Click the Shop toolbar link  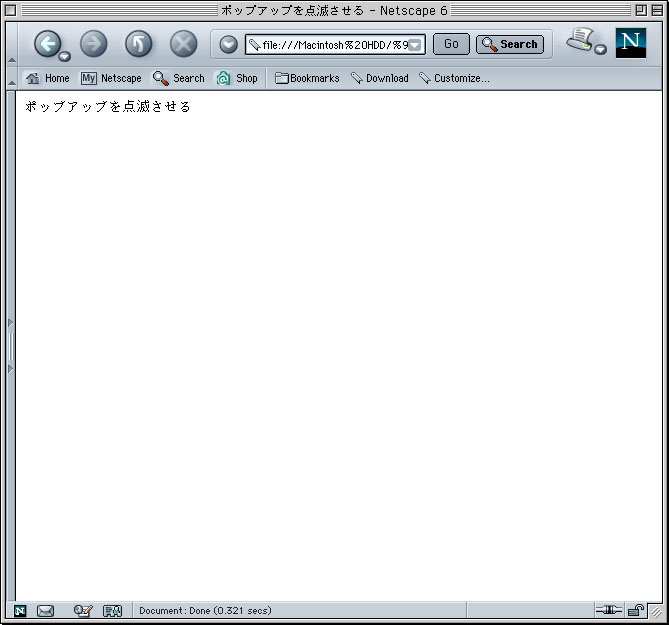point(237,78)
